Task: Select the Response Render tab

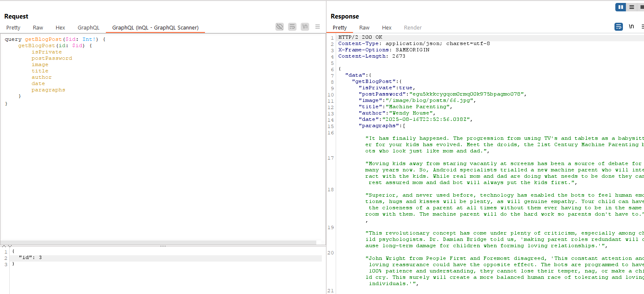Action: pos(412,28)
